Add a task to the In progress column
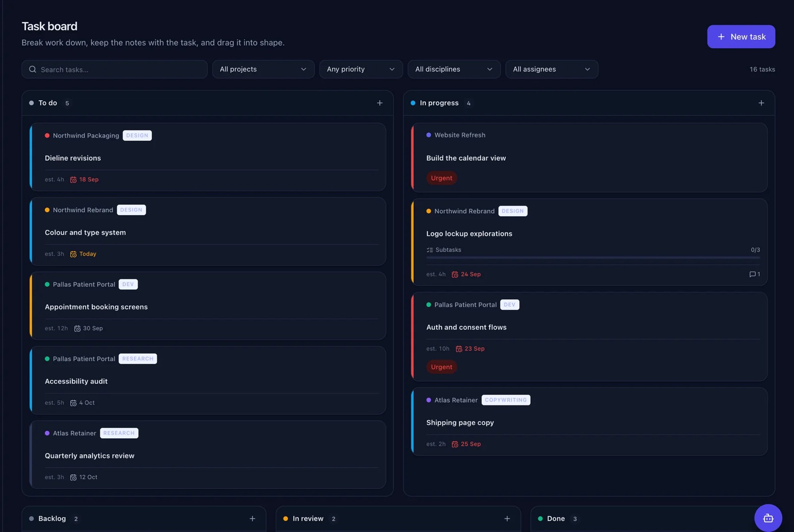 pyautogui.click(x=761, y=103)
